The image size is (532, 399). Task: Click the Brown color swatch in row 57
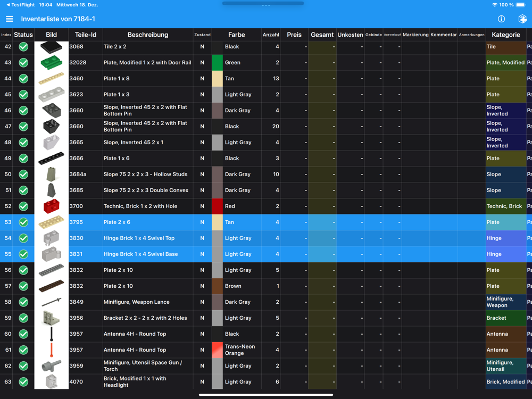[x=217, y=286]
